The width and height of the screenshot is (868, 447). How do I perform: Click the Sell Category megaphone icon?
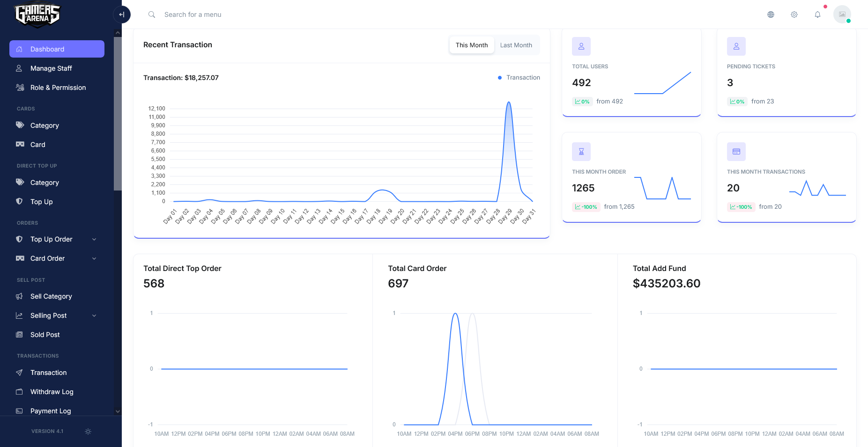coord(19,296)
